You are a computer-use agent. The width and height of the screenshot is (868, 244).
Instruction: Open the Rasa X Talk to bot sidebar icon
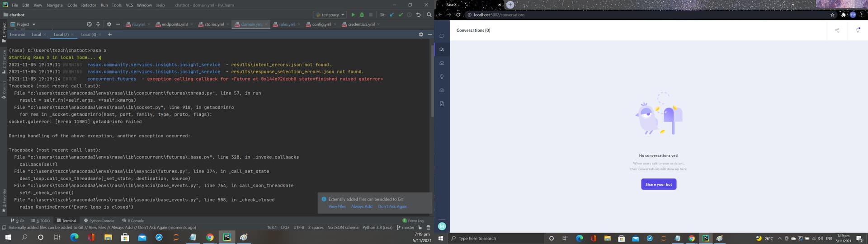[x=442, y=36]
